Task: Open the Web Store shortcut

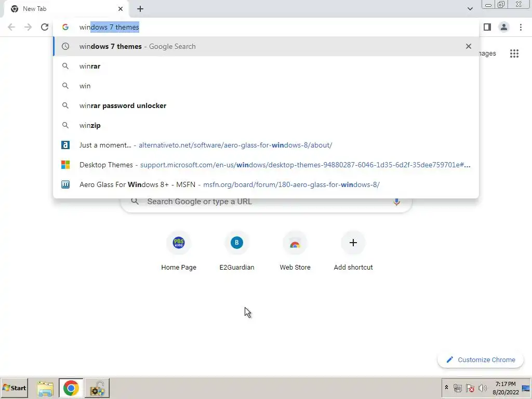Action: click(x=295, y=250)
